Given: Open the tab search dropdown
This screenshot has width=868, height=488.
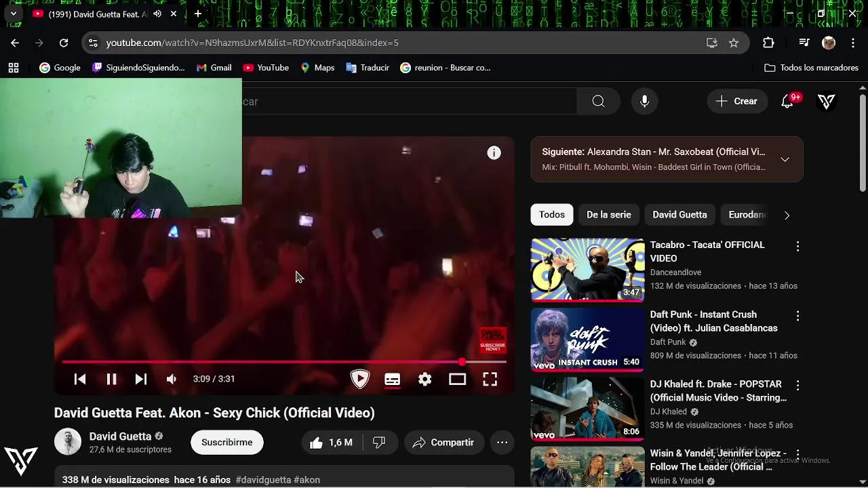Looking at the screenshot, I should [x=13, y=14].
